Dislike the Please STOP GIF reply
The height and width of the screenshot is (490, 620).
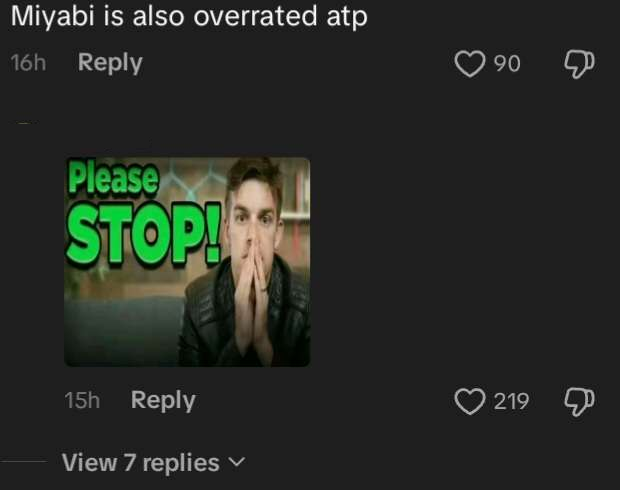[579, 402]
